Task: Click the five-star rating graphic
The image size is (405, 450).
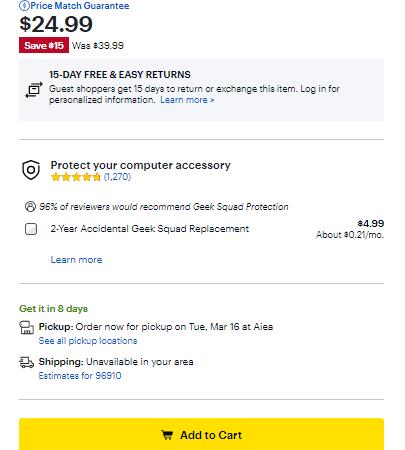Action: click(x=76, y=177)
